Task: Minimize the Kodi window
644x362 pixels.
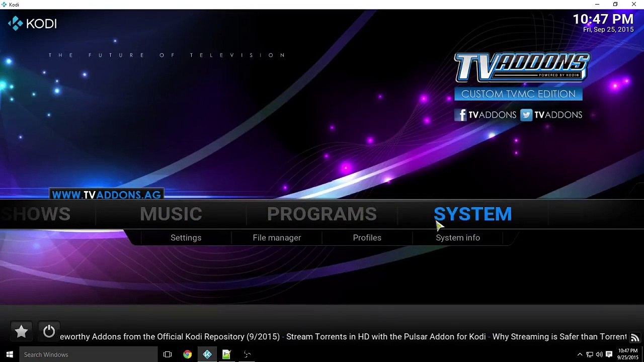Action: [597, 5]
